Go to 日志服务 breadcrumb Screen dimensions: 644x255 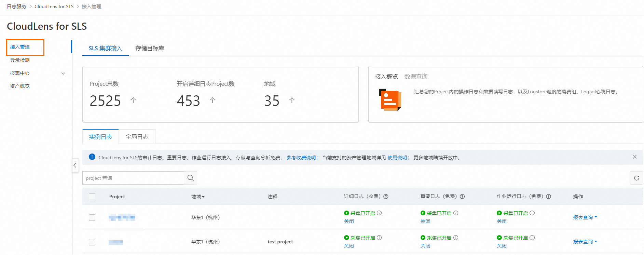coord(16,6)
